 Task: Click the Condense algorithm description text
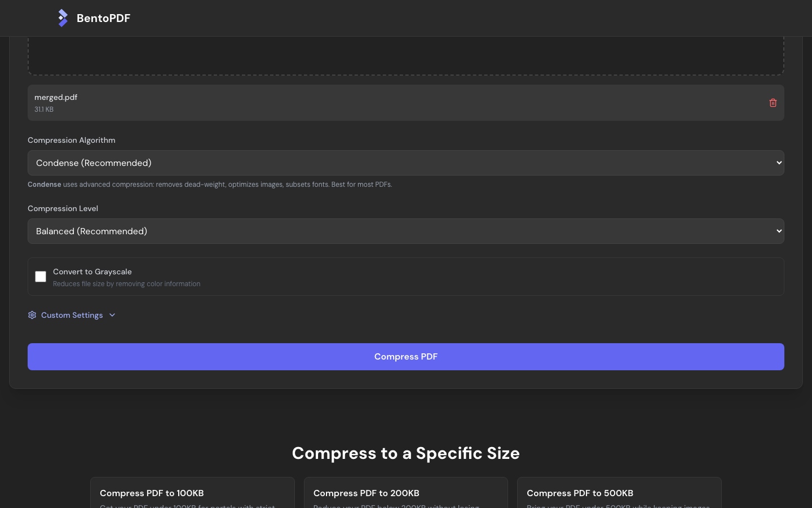coord(210,185)
